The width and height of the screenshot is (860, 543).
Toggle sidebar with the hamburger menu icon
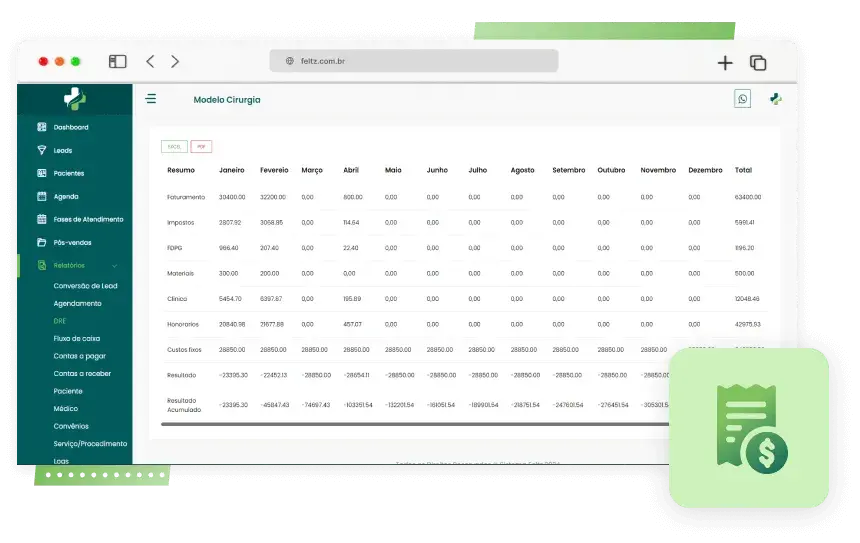coord(151,99)
